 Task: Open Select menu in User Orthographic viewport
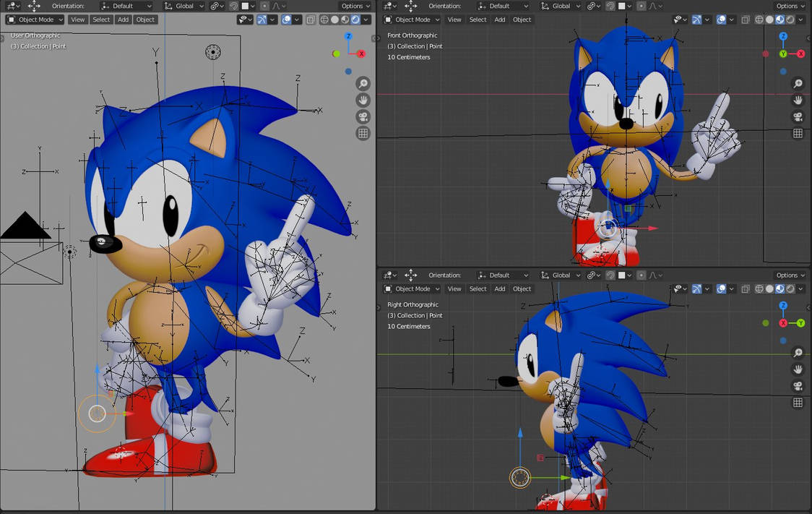101,20
